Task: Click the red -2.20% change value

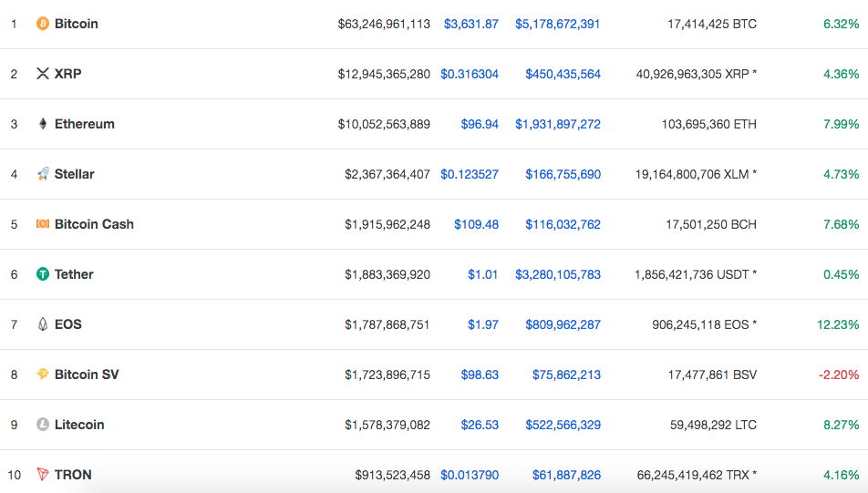Action: [x=839, y=375]
